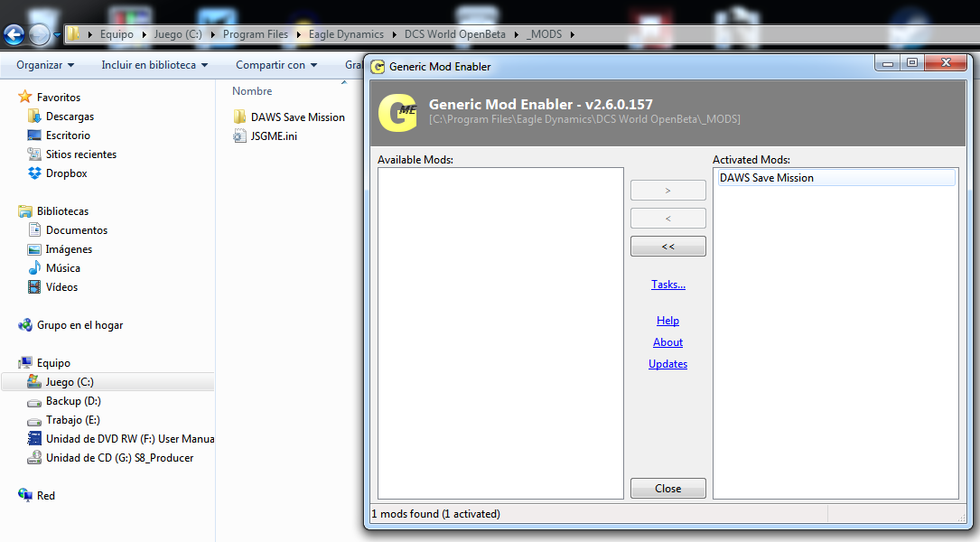Open the recent locations dropdown arrow
This screenshot has width=980, height=542.
coord(57,35)
